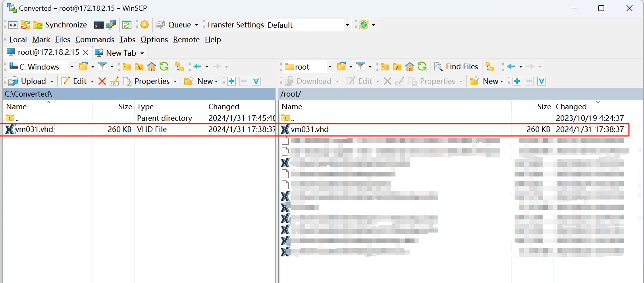The image size is (644, 283).
Task: Open the Options menu
Action: coord(154,39)
